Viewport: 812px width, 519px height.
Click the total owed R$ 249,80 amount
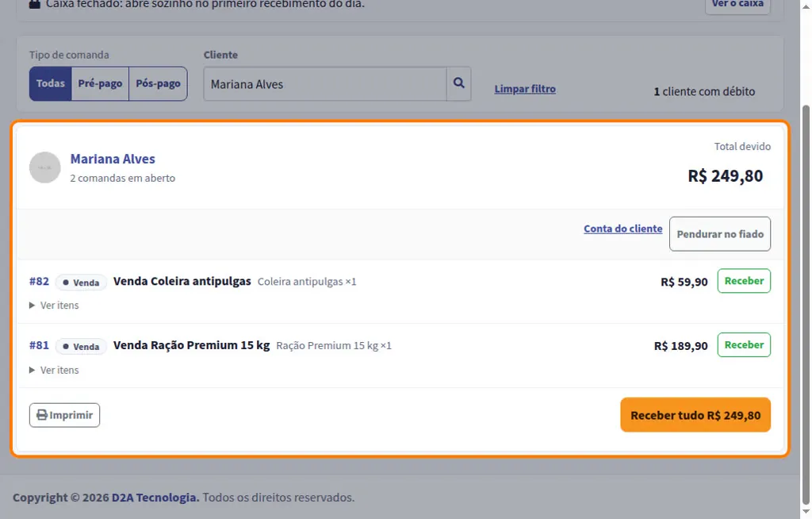tap(725, 176)
